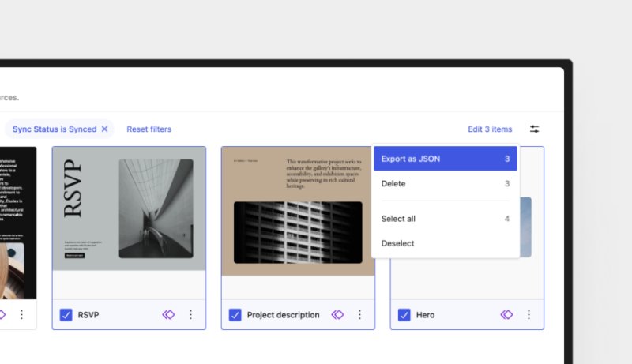Choose Deselect in the menu
This screenshot has width=632, height=364.
(446, 243)
